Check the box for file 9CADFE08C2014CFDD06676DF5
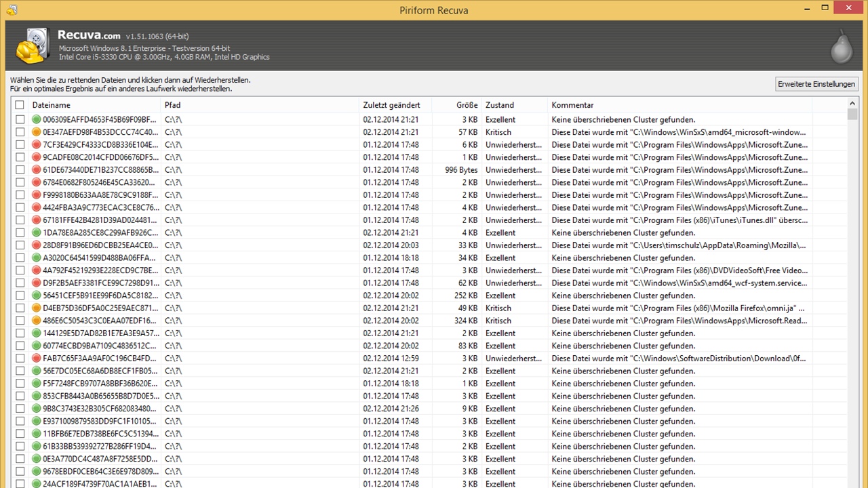868x488 pixels. [20, 157]
